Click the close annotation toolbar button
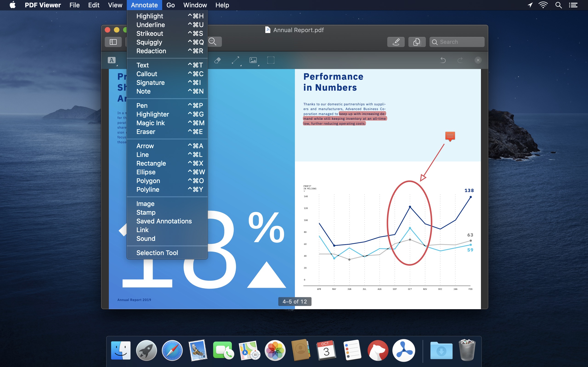588x367 pixels. point(478,60)
